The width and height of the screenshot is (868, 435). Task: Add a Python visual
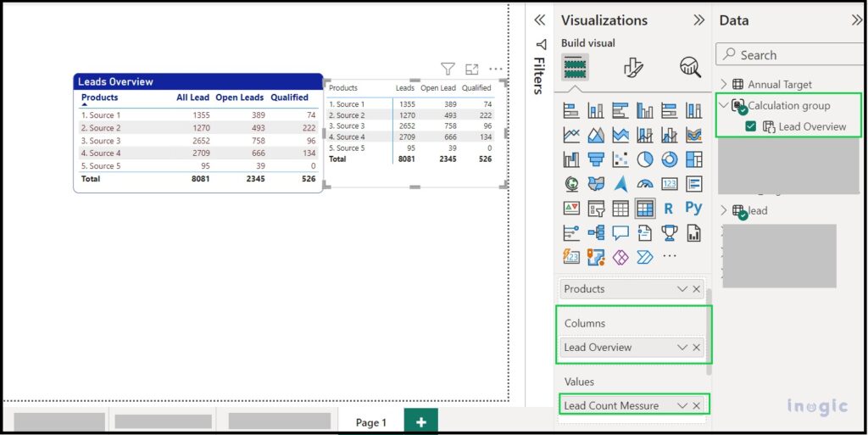coord(693,208)
